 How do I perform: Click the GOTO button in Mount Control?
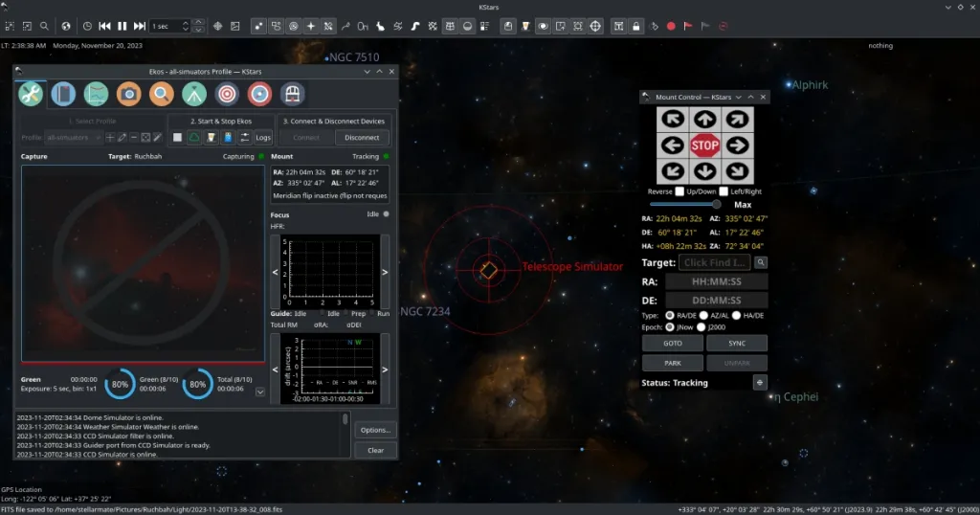coord(673,343)
